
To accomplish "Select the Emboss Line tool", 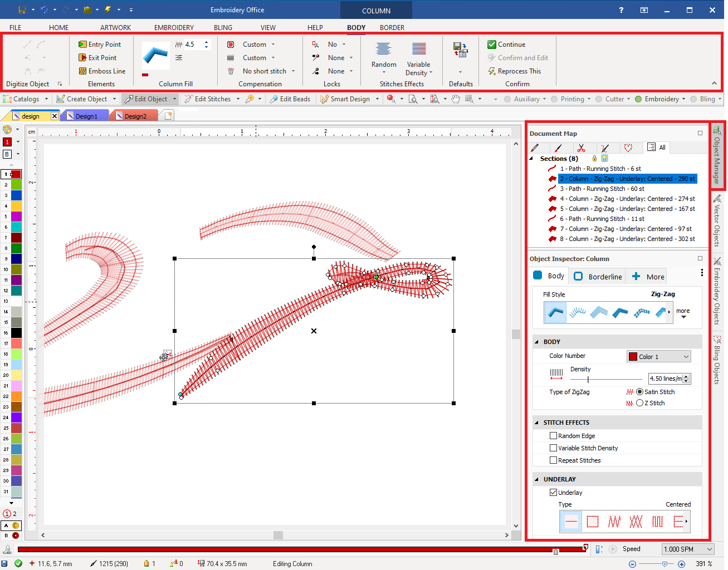I will click(102, 71).
